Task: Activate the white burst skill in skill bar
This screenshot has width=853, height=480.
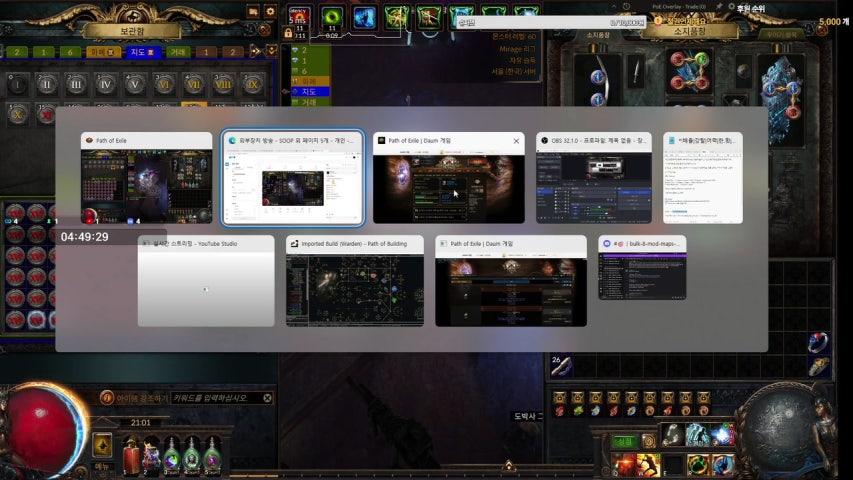Action: pyautogui.click(x=722, y=435)
